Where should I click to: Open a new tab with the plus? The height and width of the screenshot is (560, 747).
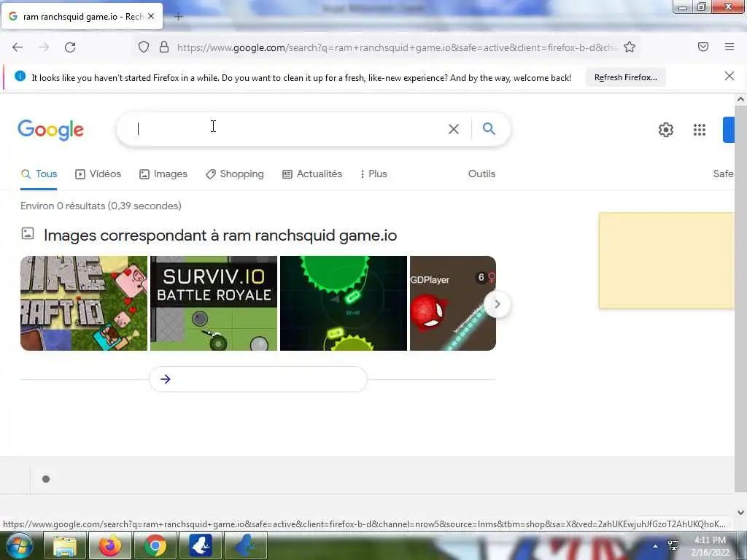click(x=178, y=17)
